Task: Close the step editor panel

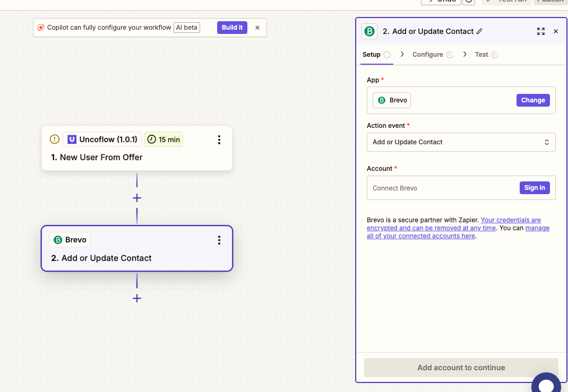Action: coord(556,31)
